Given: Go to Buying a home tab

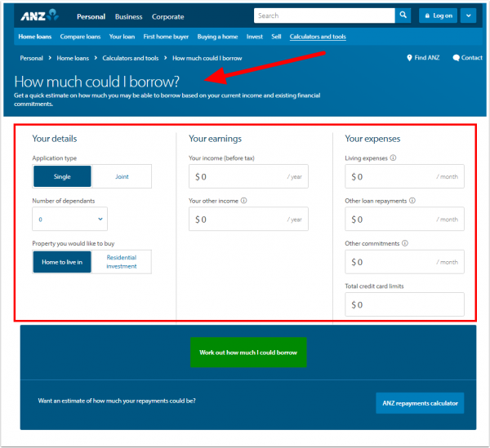Looking at the screenshot, I should tap(217, 37).
